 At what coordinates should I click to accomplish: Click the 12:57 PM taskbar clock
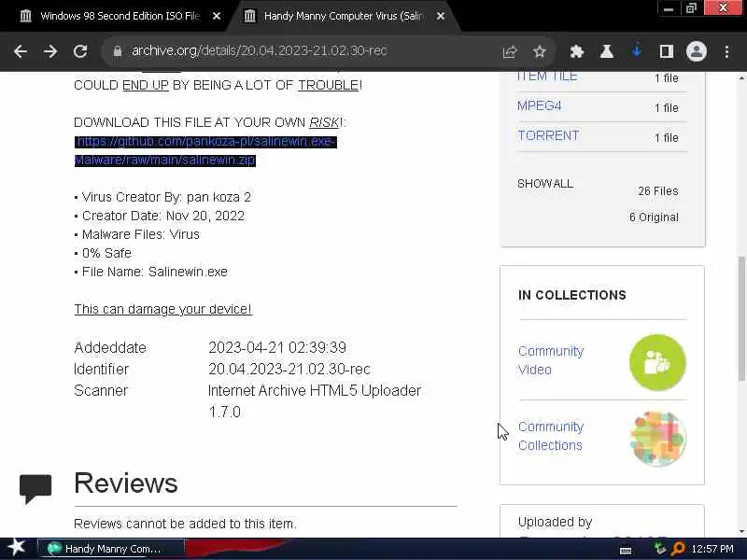pos(712,549)
